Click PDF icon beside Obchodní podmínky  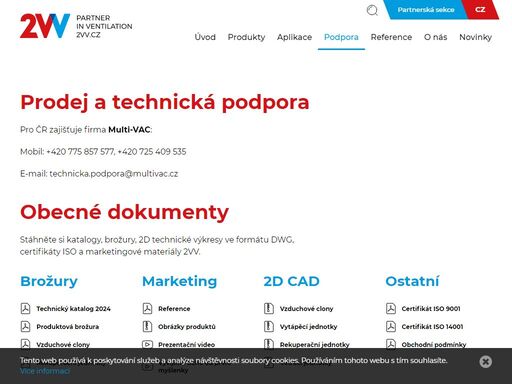point(391,344)
